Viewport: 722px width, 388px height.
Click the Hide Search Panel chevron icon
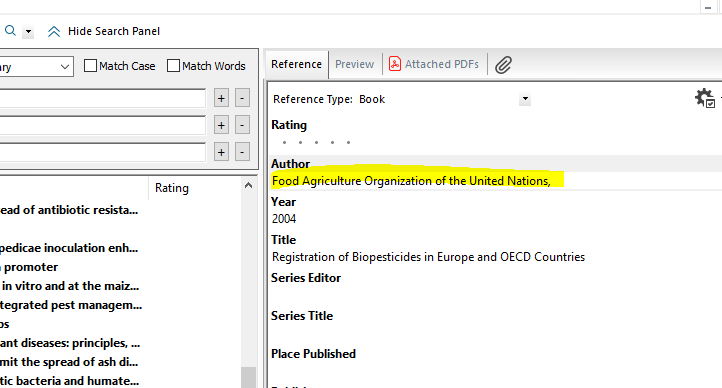(54, 31)
